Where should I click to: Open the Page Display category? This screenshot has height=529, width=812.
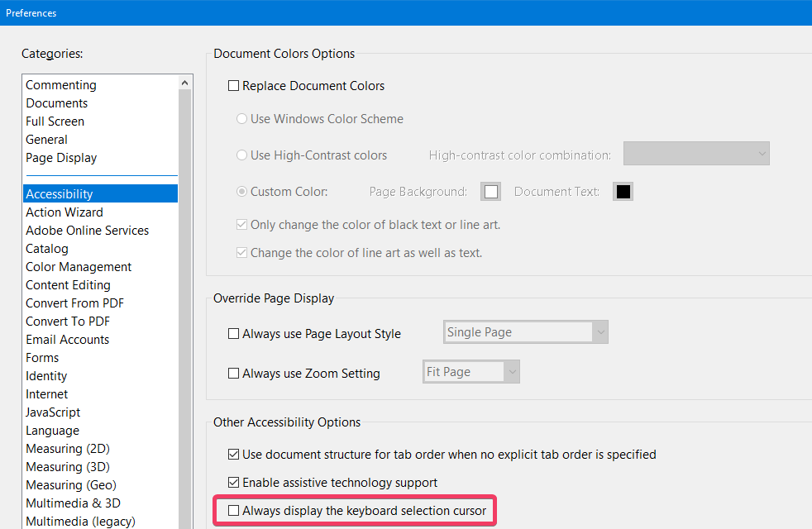point(61,158)
